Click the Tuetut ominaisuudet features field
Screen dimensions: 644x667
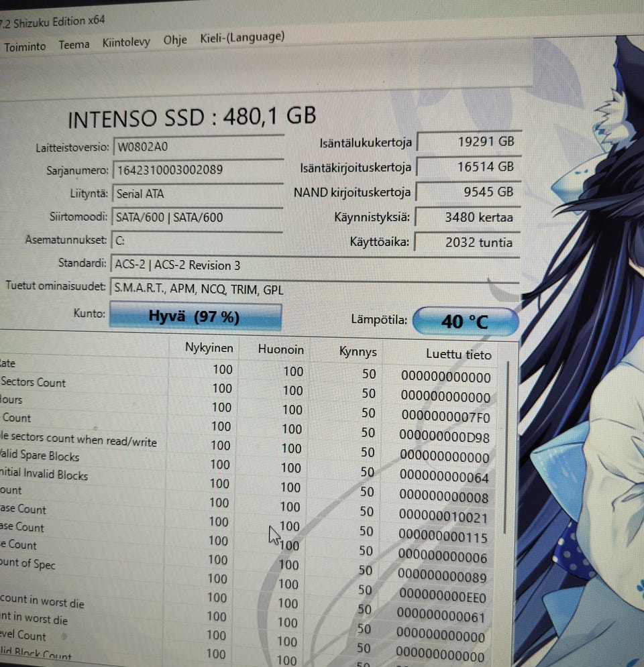click(x=314, y=290)
